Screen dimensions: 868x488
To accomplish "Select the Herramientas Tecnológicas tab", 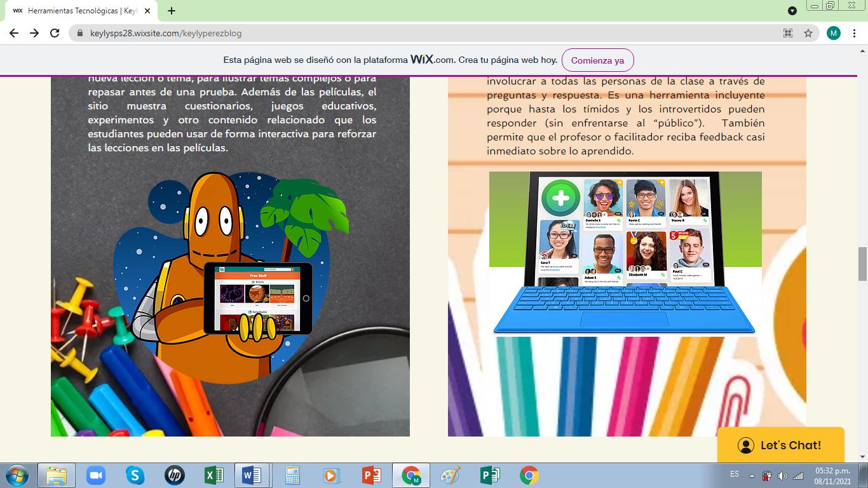I will pos(83,11).
